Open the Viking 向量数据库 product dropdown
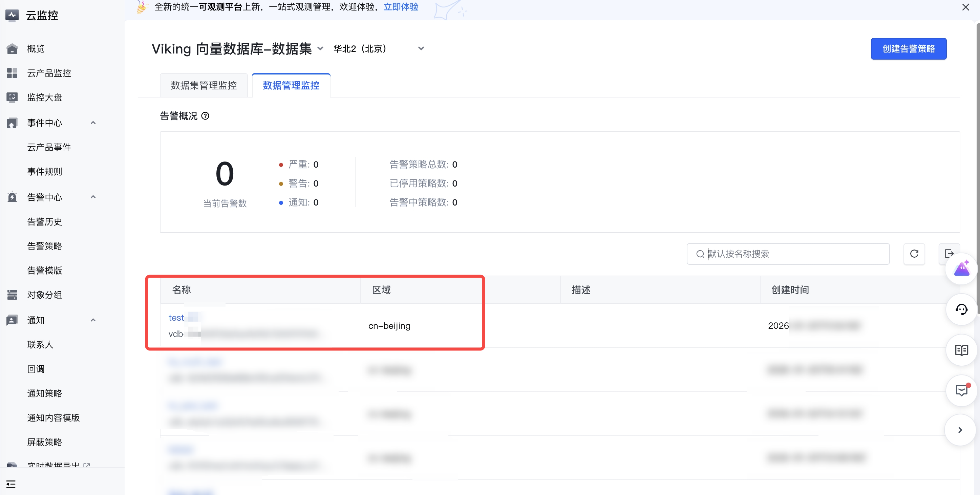 pyautogui.click(x=320, y=49)
